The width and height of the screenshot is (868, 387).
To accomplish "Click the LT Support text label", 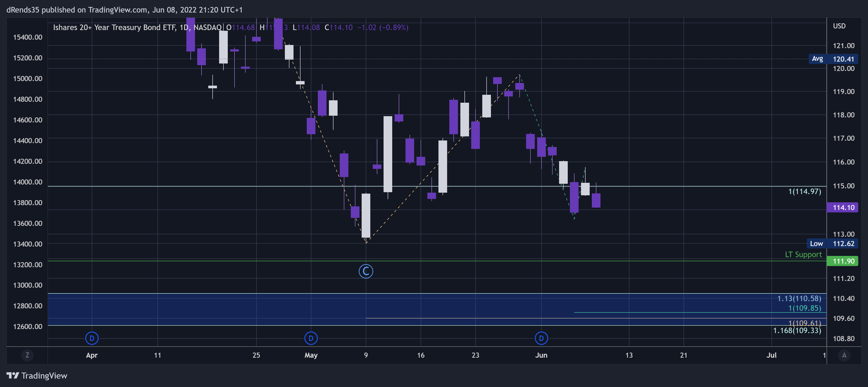I will tap(803, 254).
